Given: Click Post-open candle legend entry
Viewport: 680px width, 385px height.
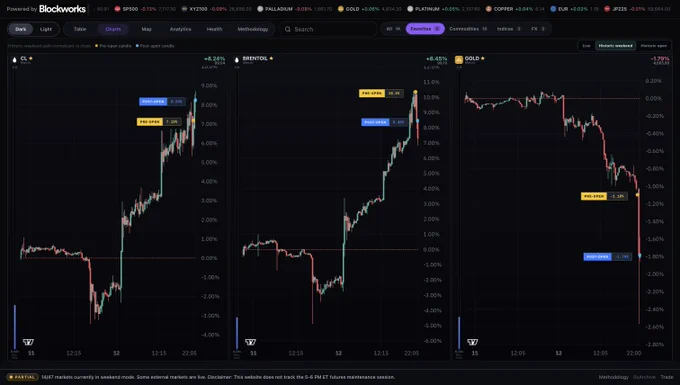Looking at the screenshot, I should click(155, 46).
